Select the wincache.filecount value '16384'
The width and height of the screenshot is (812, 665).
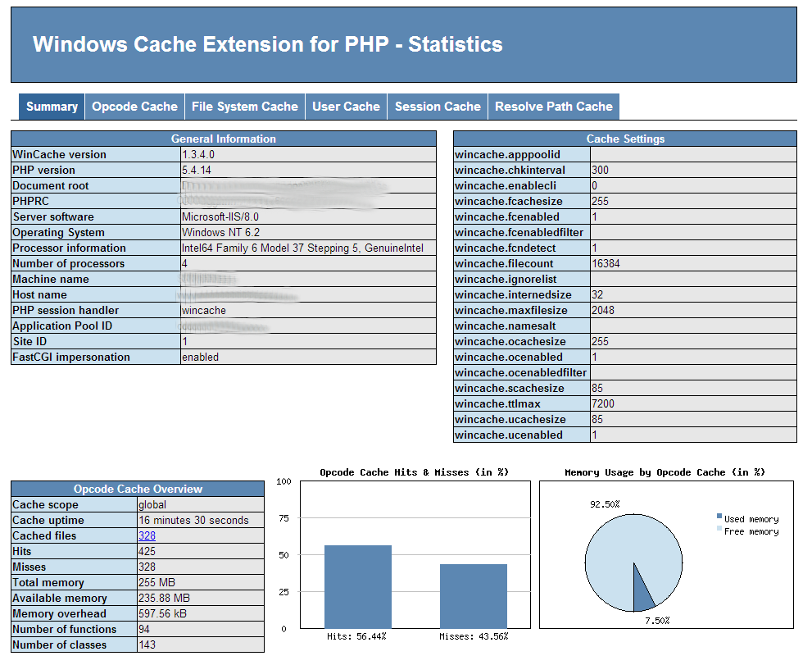[x=606, y=263]
